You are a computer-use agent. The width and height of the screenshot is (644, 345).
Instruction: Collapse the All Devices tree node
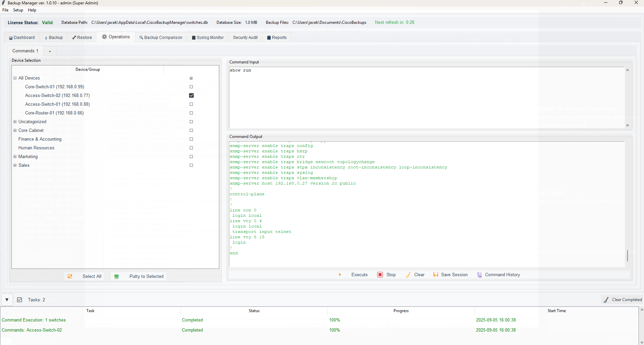point(15,78)
